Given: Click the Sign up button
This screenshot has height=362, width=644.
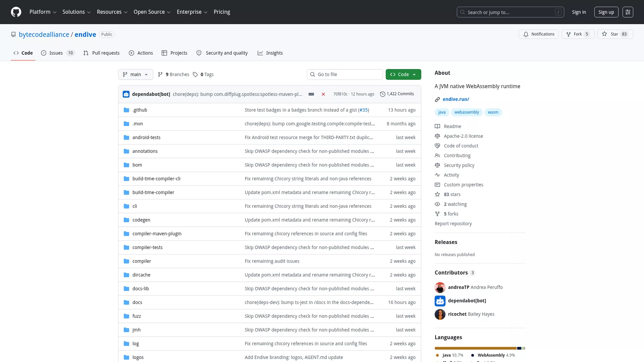Looking at the screenshot, I should tap(606, 12).
